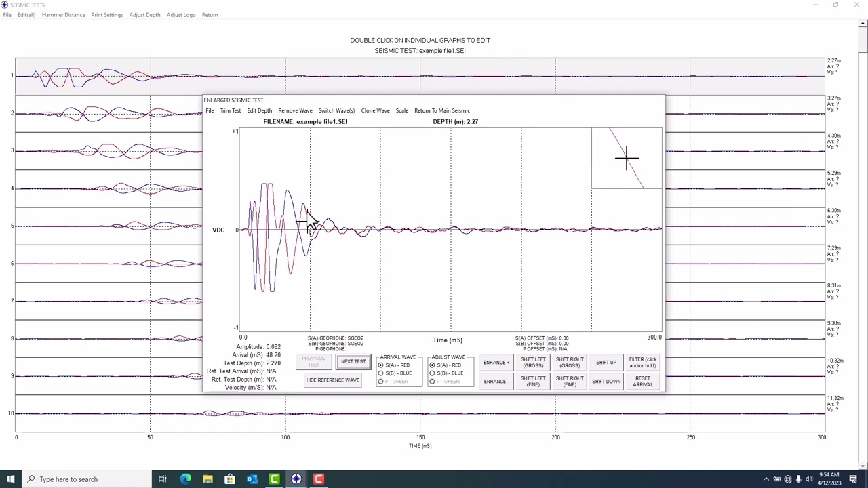Click FILTER (click and/or hold) button
Image resolution: width=868 pixels, height=488 pixels.
click(643, 363)
